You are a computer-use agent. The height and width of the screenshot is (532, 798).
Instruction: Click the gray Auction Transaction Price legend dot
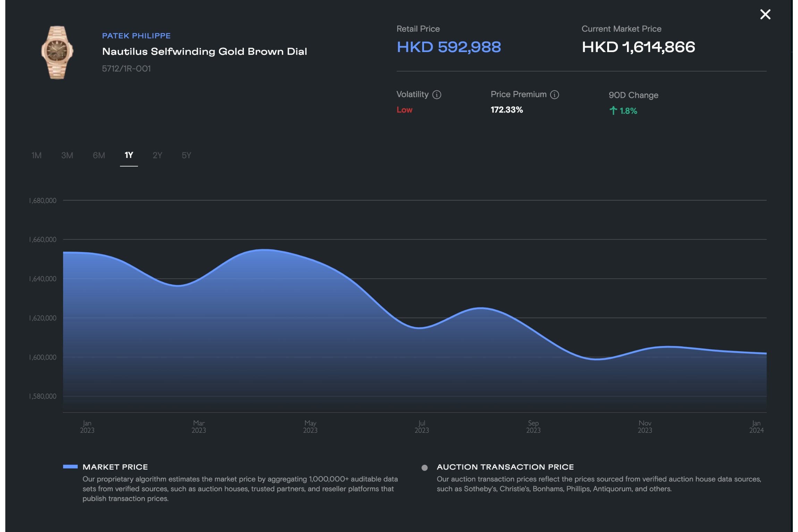[424, 468]
